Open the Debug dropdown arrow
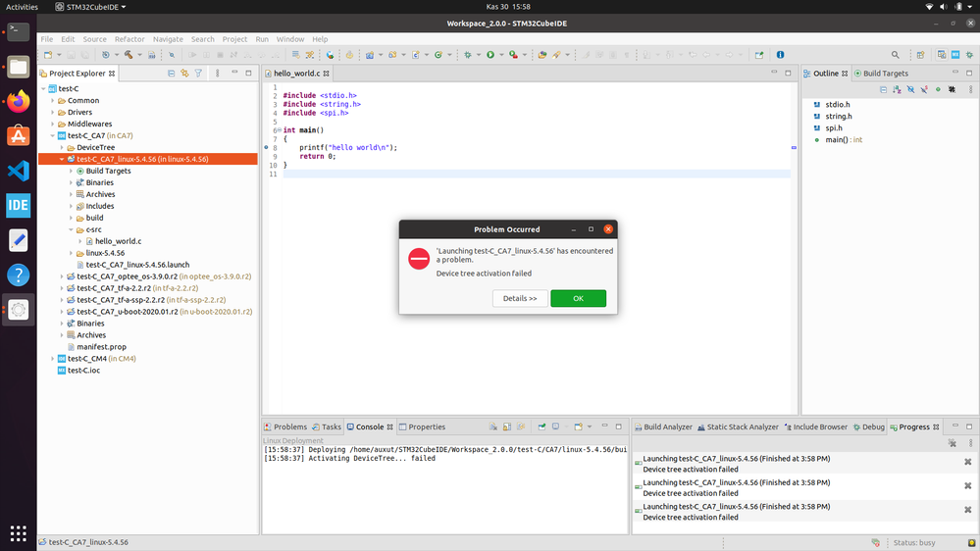 [x=478, y=55]
